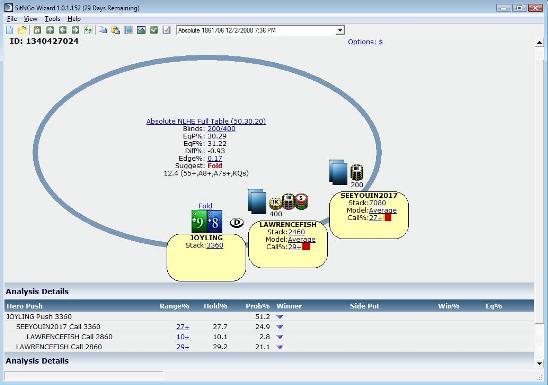This screenshot has height=385, width=548.
Task: Go to previous hand with green left arrow
Action: pyautogui.click(x=63, y=30)
